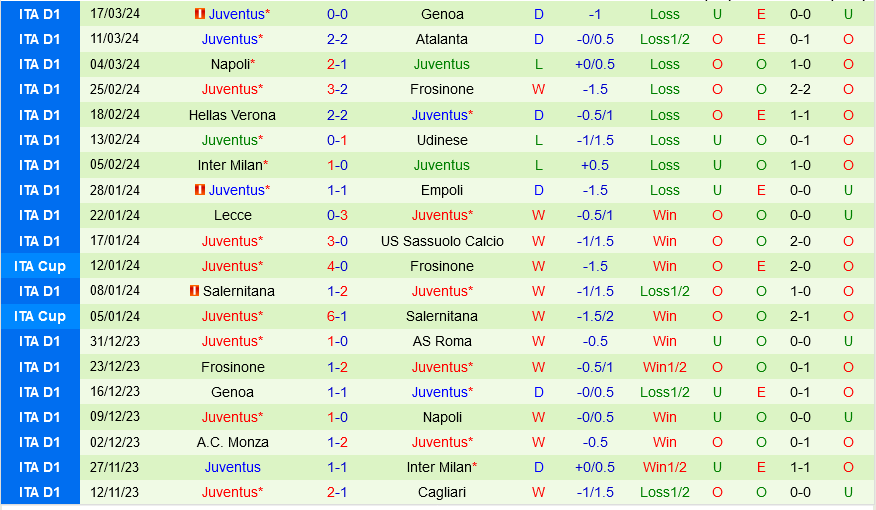Click Inter Milan in the 05/02/24 match row
The height and width of the screenshot is (510, 876).
coord(229,165)
